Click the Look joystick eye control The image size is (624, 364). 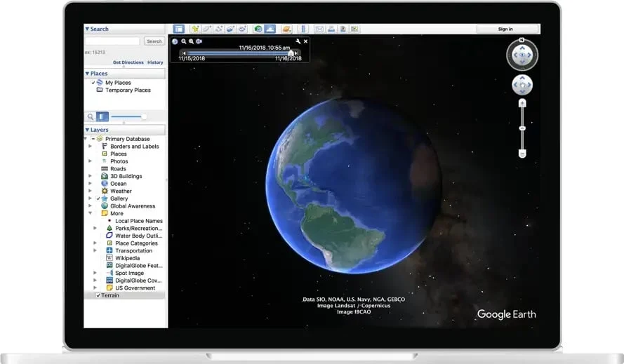coord(522,55)
